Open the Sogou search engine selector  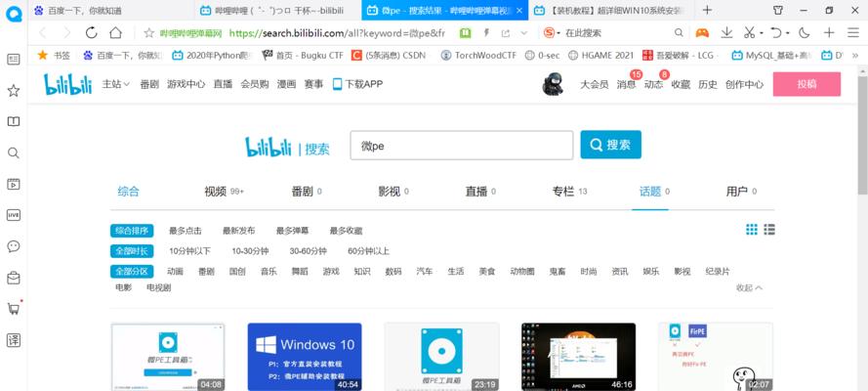(552, 33)
